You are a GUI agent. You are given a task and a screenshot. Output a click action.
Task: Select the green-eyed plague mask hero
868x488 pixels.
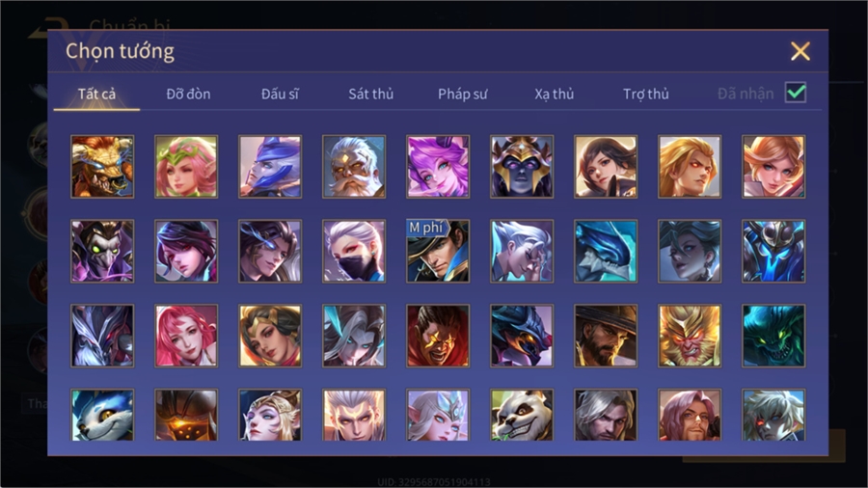point(102,251)
